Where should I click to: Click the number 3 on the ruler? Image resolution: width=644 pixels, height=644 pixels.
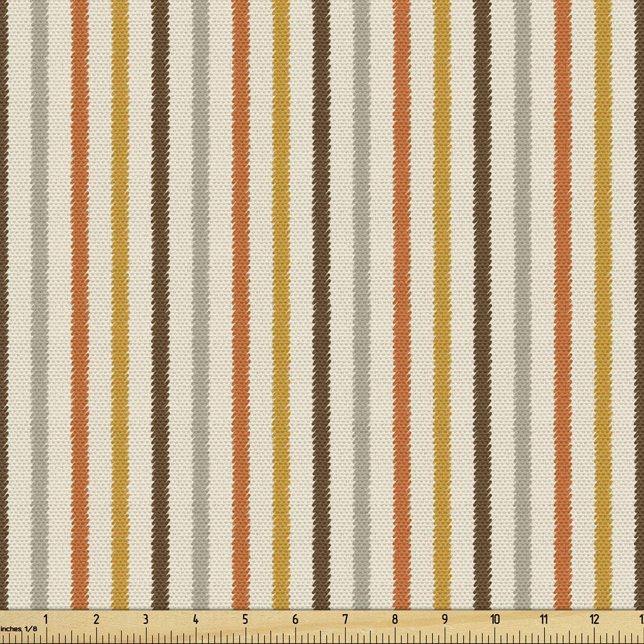146,619
